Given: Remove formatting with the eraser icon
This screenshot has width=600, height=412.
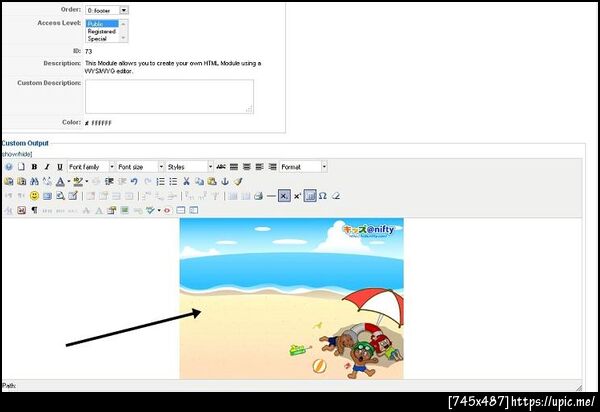Looking at the screenshot, I should coord(336,196).
